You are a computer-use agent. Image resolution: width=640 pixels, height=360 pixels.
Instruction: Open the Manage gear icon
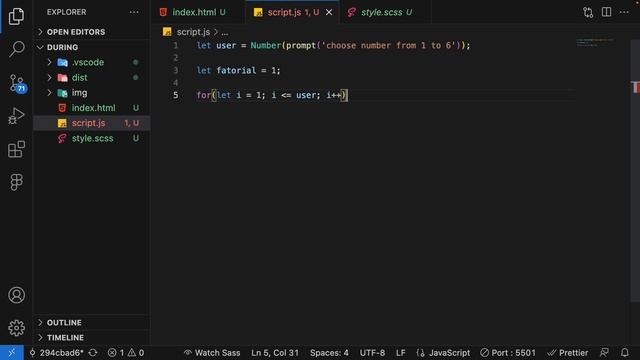pyautogui.click(x=16, y=328)
